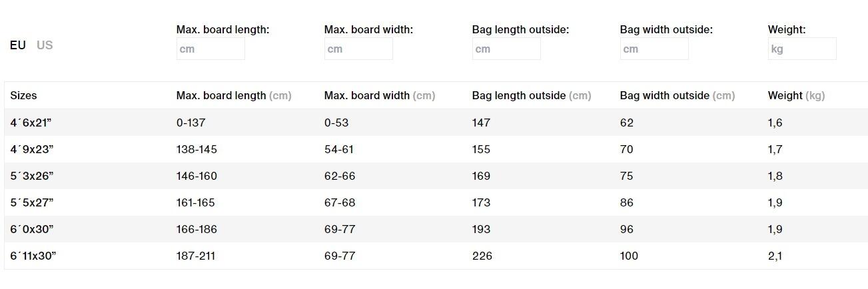Select EU unit system
Image resolution: width=868 pixels, height=289 pixels.
[x=18, y=45]
